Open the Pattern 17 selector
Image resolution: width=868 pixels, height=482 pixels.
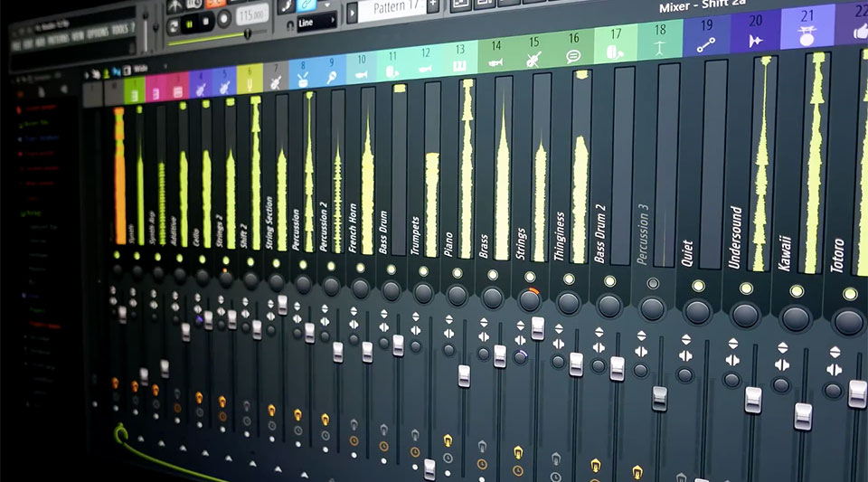pyautogui.click(x=392, y=8)
